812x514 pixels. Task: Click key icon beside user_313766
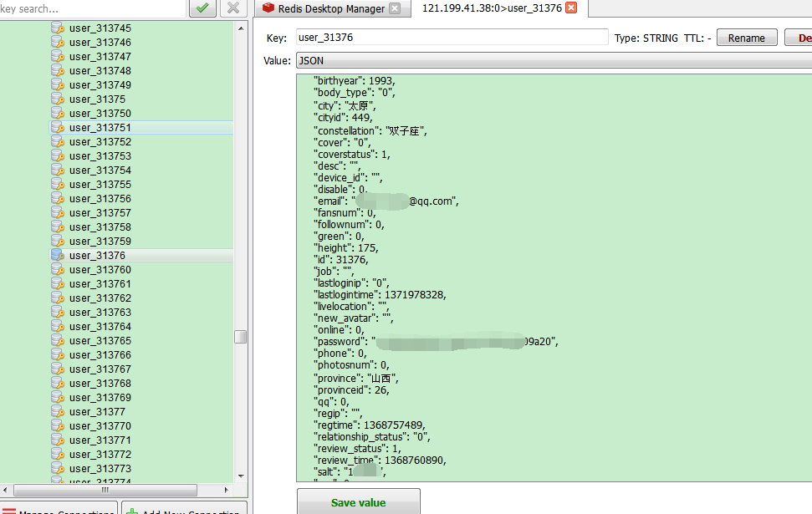pyautogui.click(x=58, y=355)
